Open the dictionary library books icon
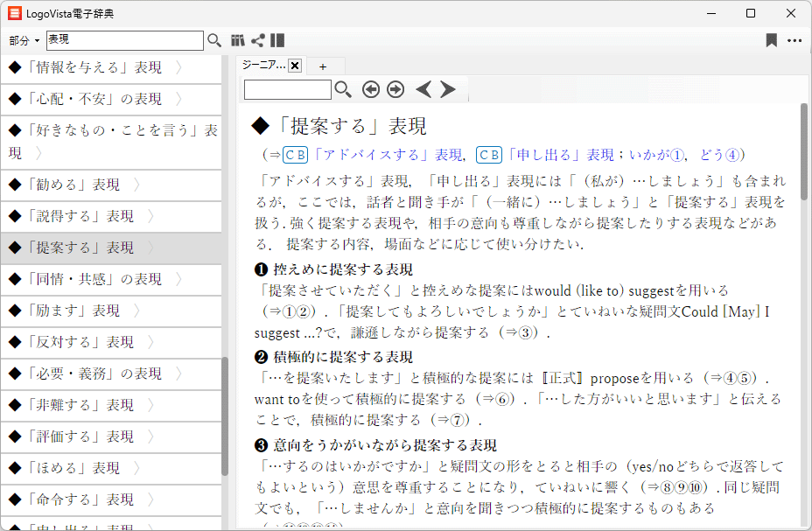The image size is (812, 531). click(238, 40)
